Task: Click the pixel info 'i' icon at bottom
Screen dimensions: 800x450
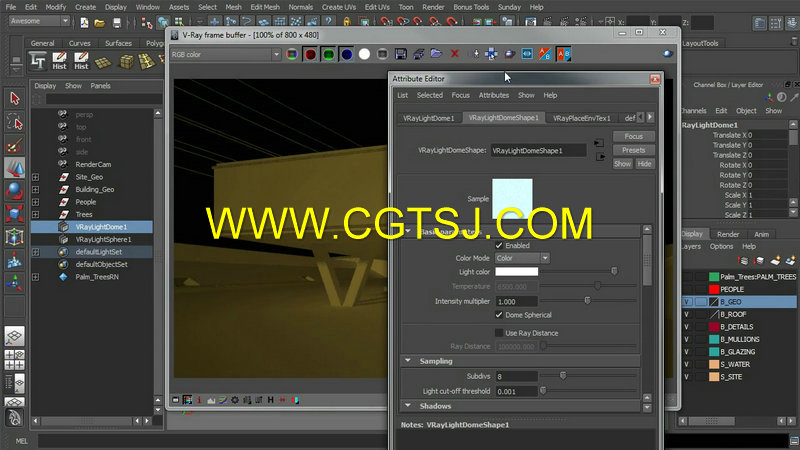Action: pyautogui.click(x=199, y=400)
